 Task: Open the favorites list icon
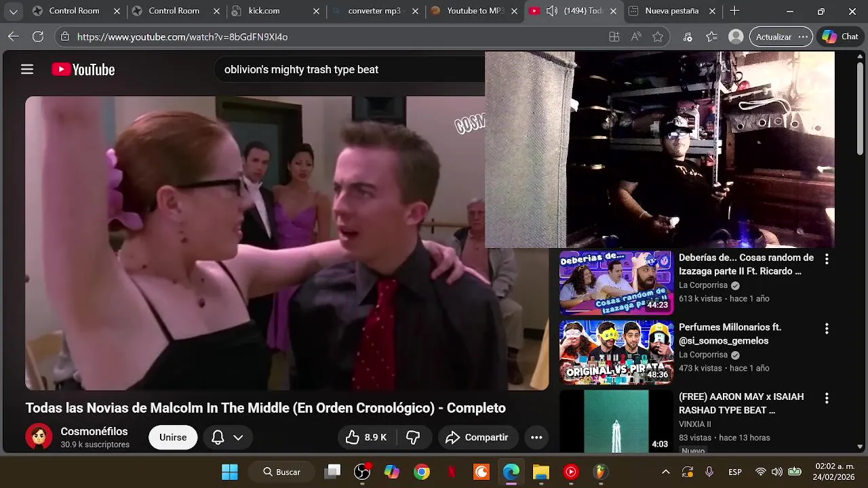click(x=711, y=37)
